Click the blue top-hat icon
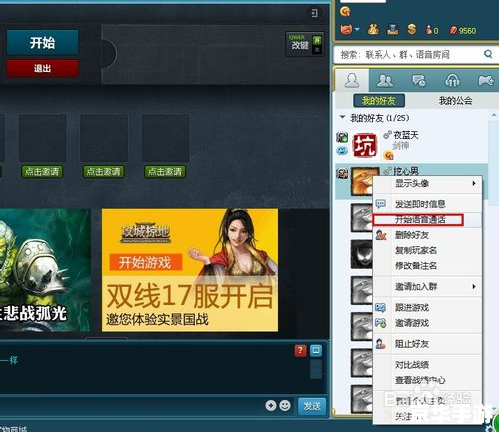499x432 pixels. (393, 30)
